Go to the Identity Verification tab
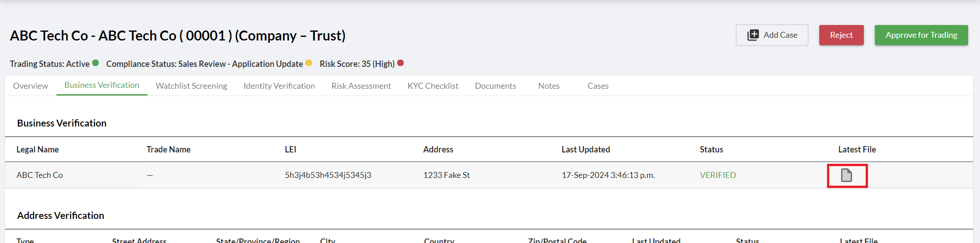 (x=279, y=86)
